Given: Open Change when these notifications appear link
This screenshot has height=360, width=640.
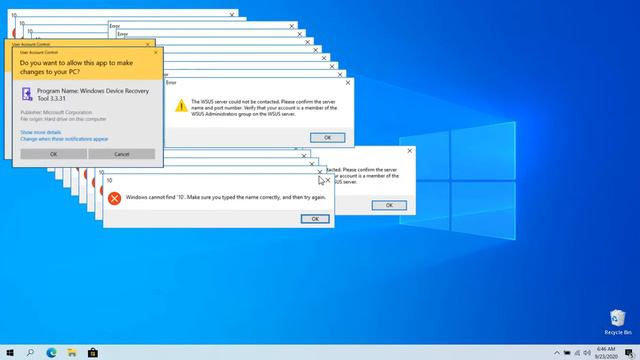Looking at the screenshot, I should pos(64,139).
